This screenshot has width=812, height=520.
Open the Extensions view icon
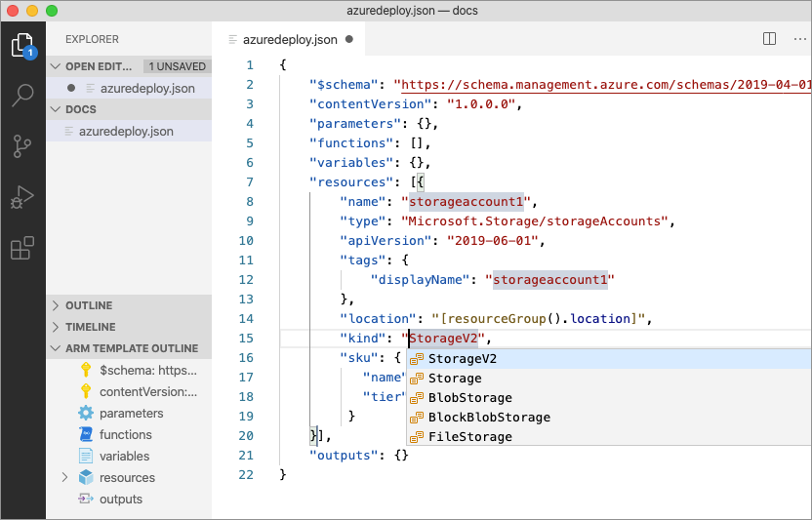(22, 248)
